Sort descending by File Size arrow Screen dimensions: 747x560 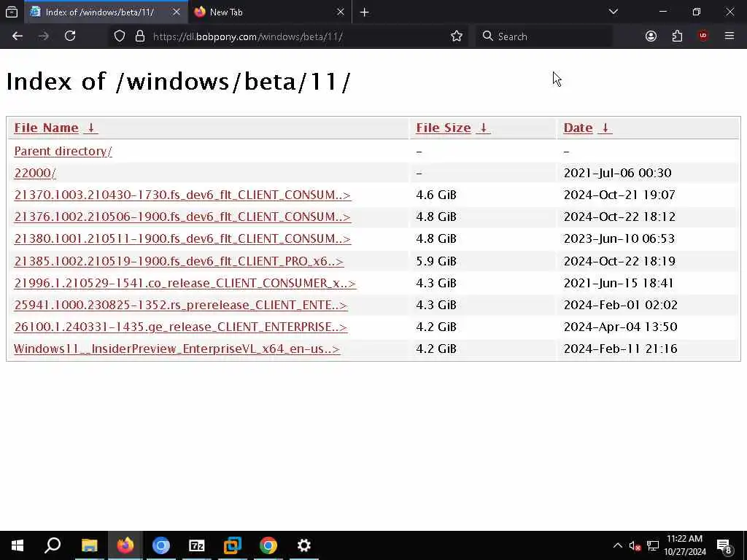click(483, 128)
